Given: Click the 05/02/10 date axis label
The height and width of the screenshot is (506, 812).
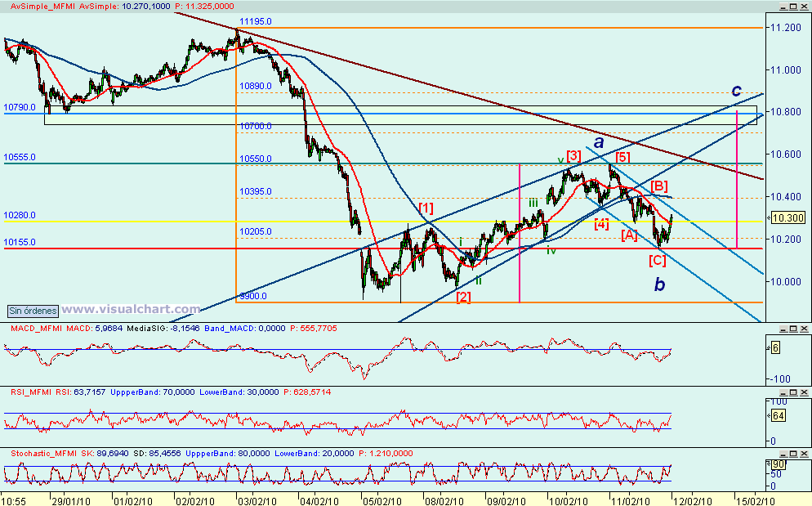Looking at the screenshot, I should pos(382,501).
